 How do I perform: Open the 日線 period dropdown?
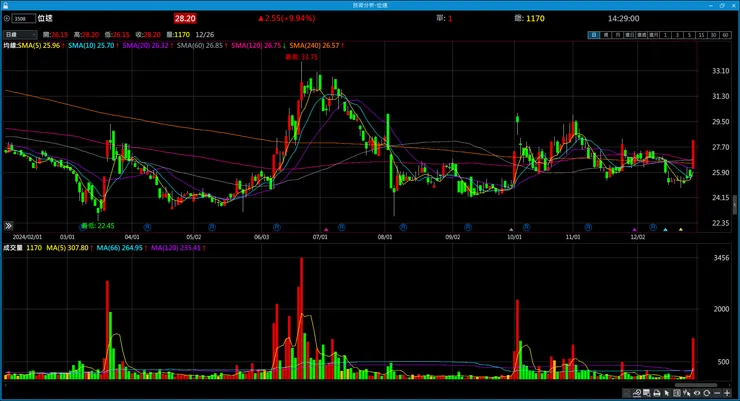(x=20, y=34)
